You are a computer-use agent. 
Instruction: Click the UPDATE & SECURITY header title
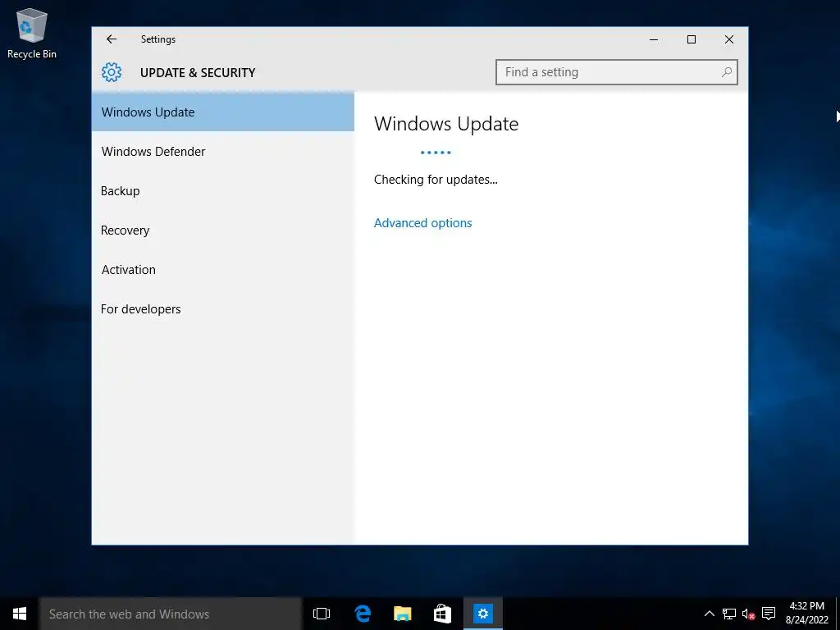[x=198, y=72]
